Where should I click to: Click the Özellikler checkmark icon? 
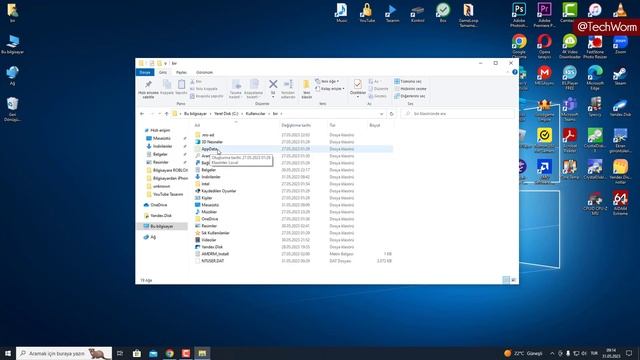pyautogui.click(x=358, y=84)
